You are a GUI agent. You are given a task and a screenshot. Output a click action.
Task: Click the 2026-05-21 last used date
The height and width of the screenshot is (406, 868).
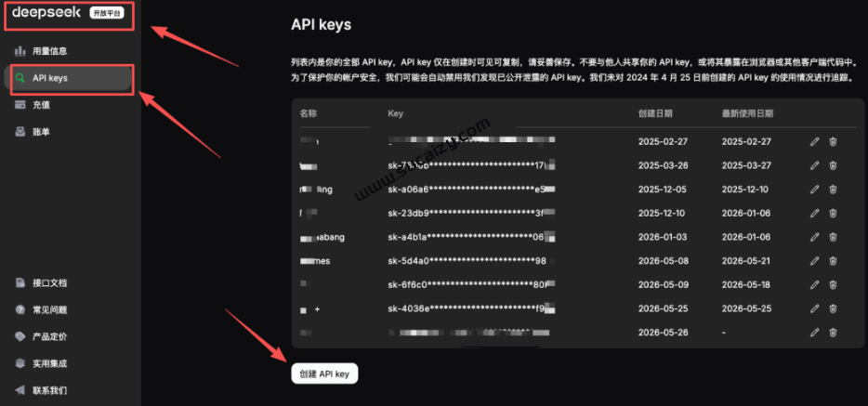(747, 260)
